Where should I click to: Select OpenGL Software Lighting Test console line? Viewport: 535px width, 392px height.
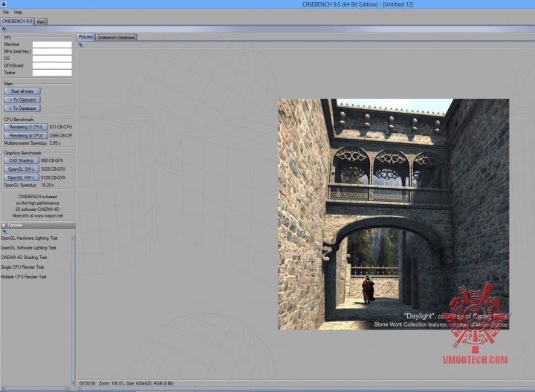coord(28,248)
